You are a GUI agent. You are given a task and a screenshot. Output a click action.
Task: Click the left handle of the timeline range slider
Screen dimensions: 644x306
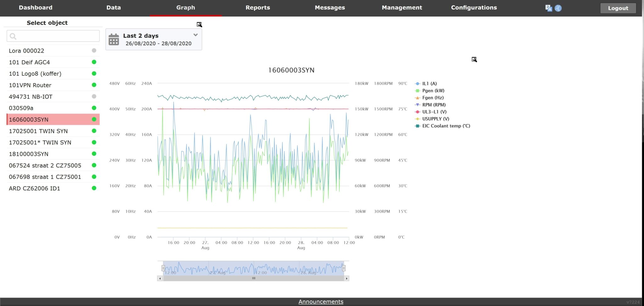point(163,268)
